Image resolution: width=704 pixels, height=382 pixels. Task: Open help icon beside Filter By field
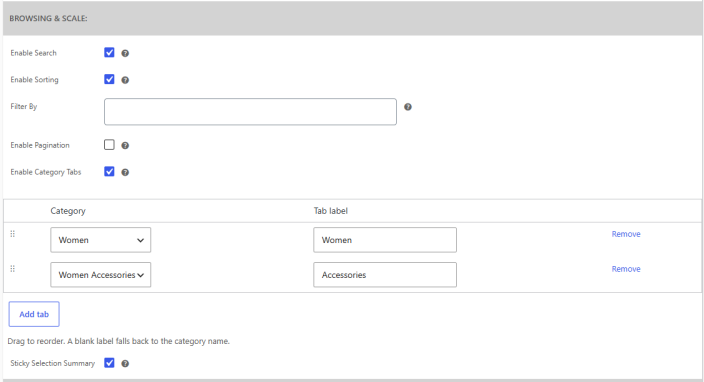[x=408, y=107]
